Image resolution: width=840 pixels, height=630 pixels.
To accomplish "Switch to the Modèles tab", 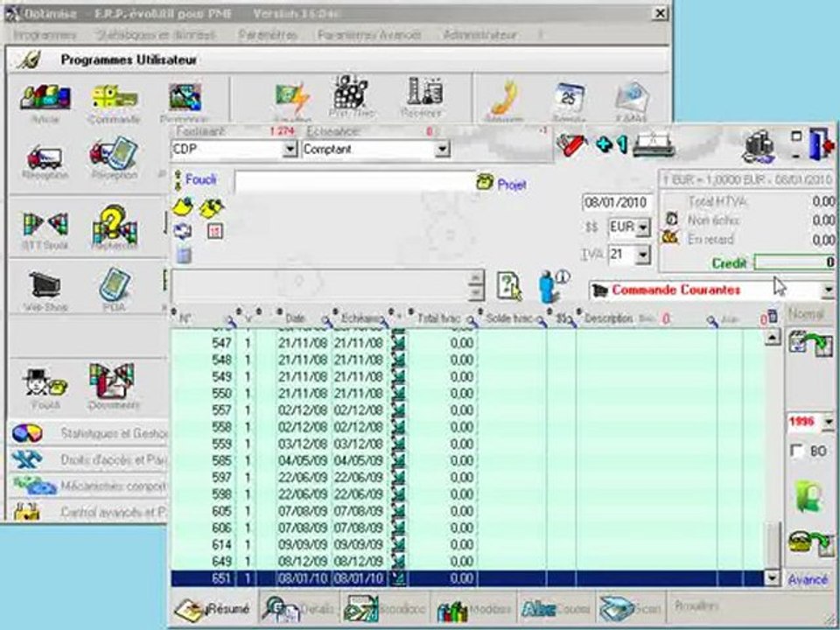I will pos(474,609).
